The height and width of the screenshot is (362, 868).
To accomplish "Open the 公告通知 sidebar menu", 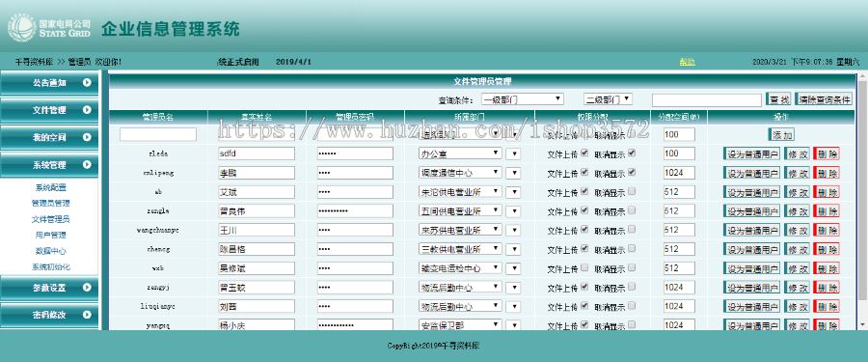I will (49, 83).
